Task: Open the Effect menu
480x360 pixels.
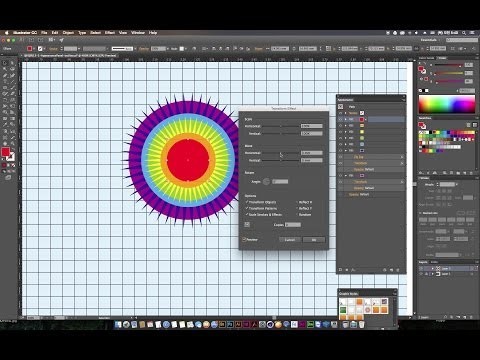Action: tap(110, 33)
